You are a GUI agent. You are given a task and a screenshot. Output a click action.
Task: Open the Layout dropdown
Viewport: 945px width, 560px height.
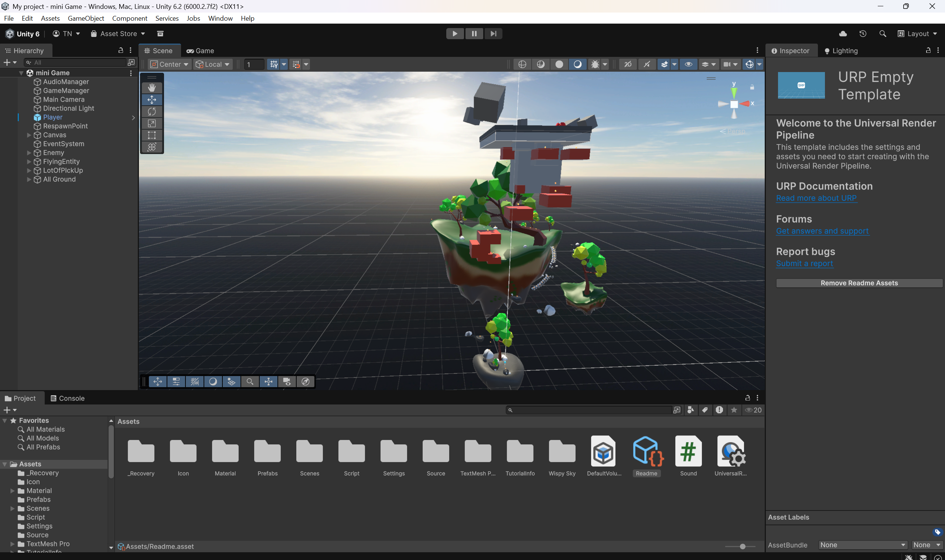click(x=917, y=34)
